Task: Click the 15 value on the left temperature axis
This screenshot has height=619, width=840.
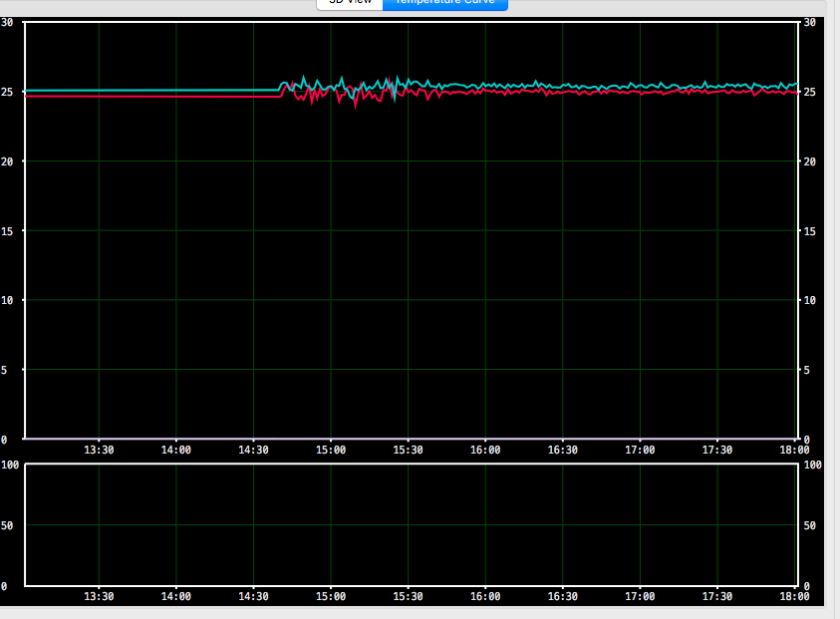Action: point(7,231)
